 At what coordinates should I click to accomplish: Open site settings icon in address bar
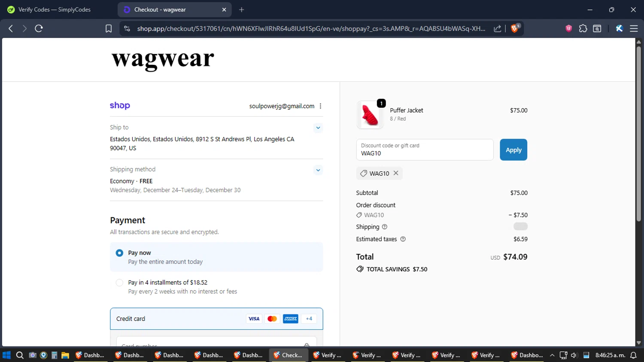click(x=127, y=28)
